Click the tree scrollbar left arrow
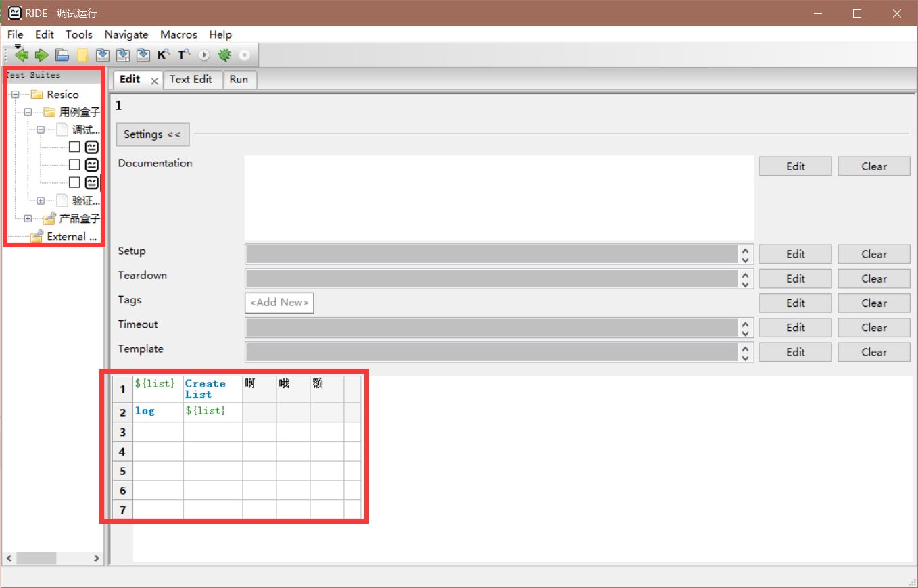 [9, 558]
